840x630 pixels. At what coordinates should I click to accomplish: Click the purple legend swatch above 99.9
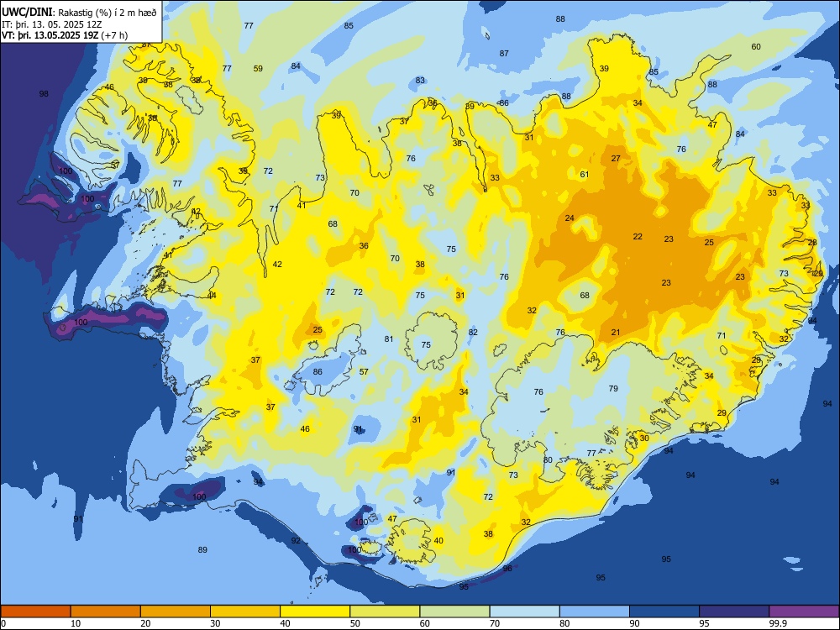coord(804,612)
